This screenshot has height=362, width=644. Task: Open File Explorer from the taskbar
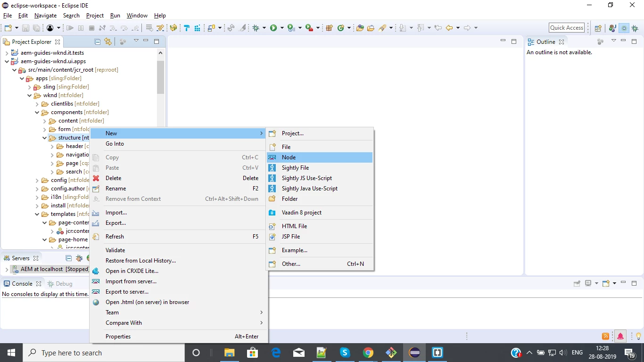[x=230, y=353]
